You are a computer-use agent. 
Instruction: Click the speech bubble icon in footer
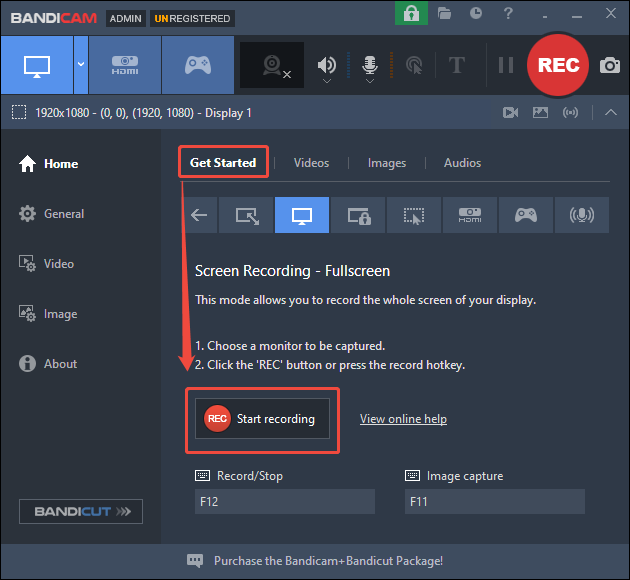[195, 561]
